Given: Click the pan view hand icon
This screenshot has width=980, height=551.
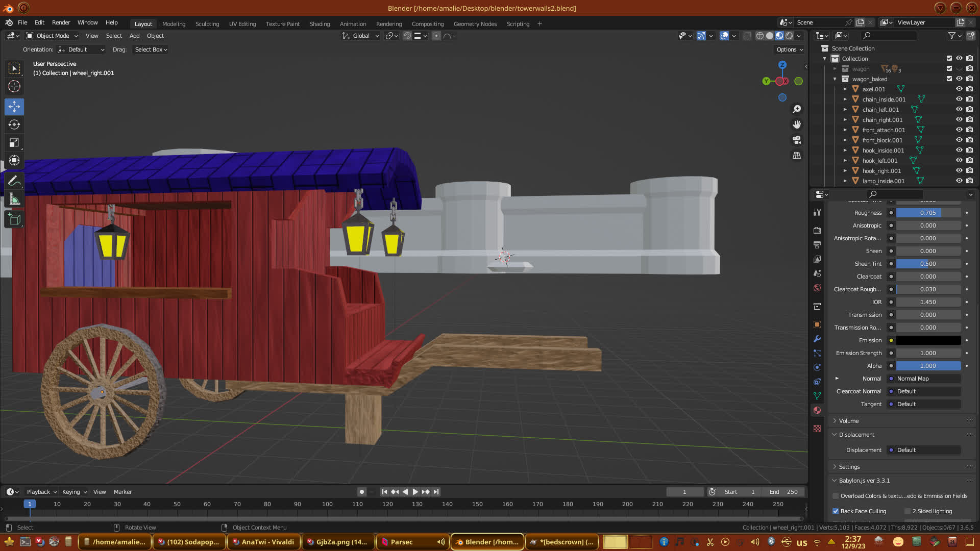Looking at the screenshot, I should [x=797, y=124].
